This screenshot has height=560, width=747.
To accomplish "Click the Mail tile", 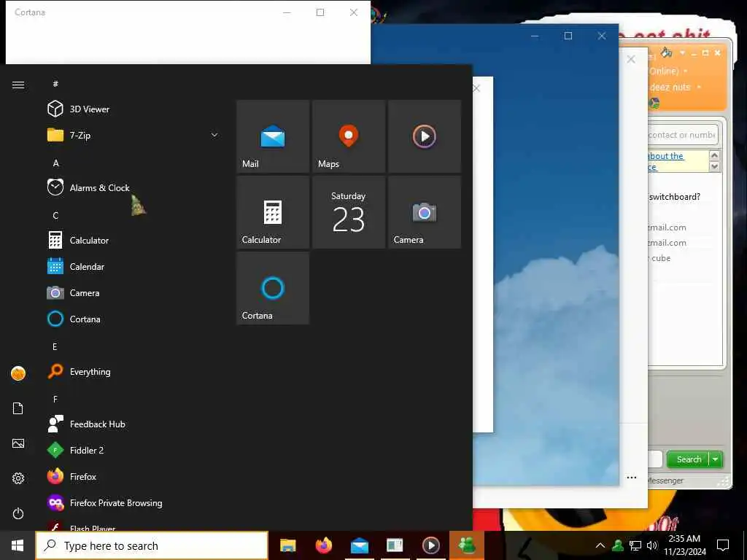I will [273, 136].
